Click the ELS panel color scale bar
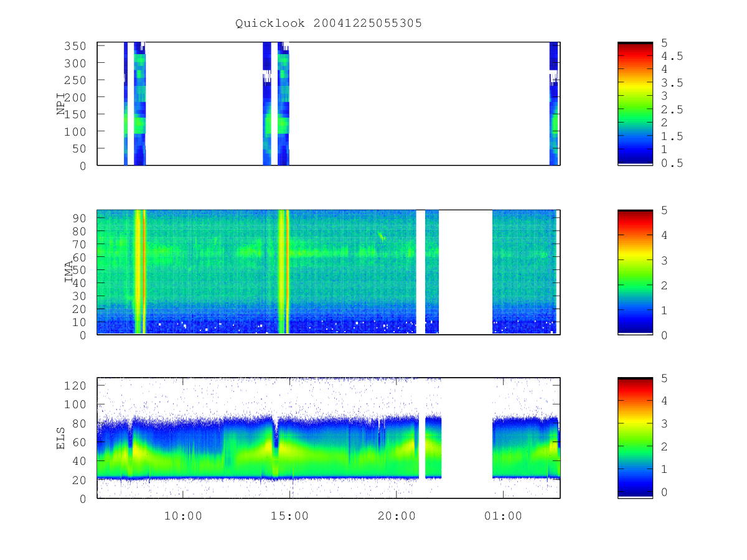 click(635, 438)
